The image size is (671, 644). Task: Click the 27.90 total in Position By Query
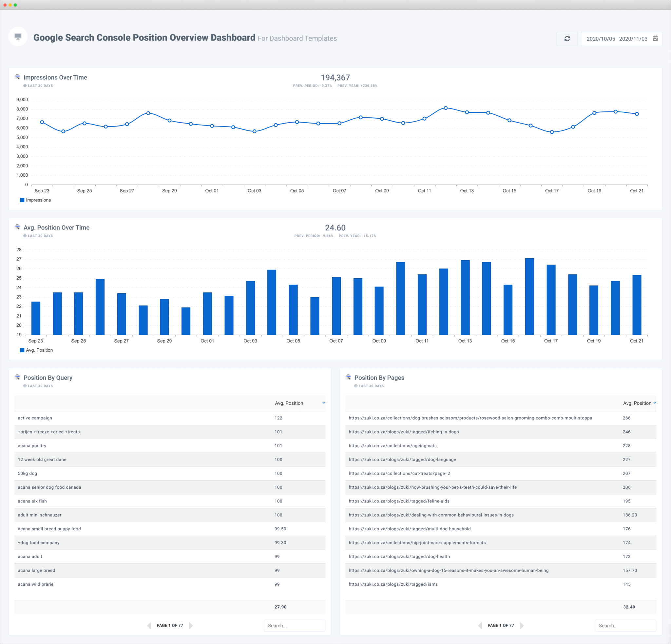point(280,607)
